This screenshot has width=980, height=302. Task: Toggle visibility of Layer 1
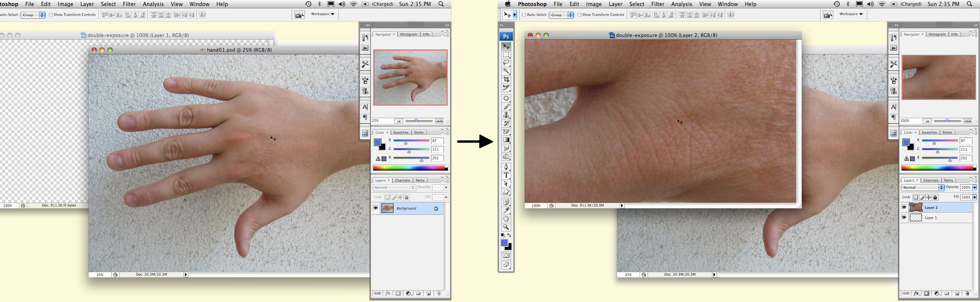pyautogui.click(x=904, y=217)
